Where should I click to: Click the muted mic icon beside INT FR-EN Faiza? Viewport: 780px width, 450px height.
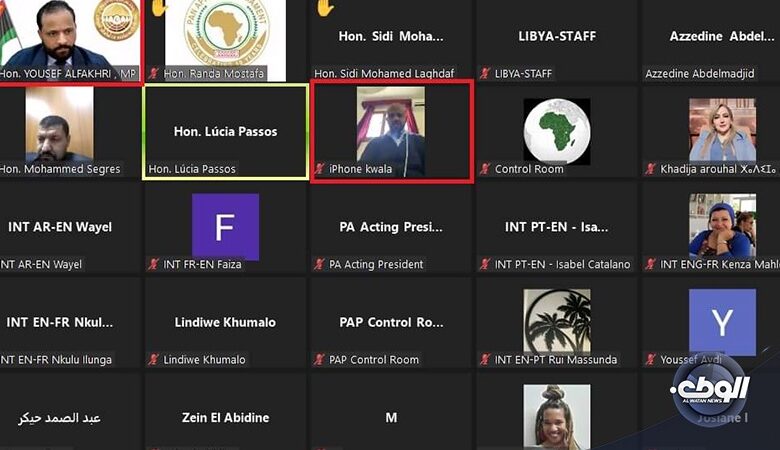tap(154, 264)
